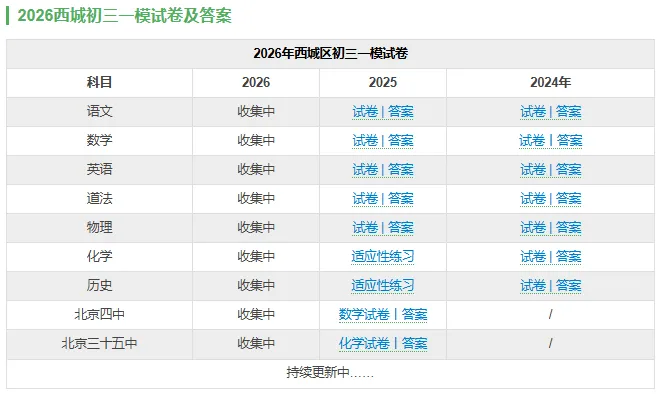Click 收集中 in the 道法 row
659x394 pixels.
pos(256,198)
